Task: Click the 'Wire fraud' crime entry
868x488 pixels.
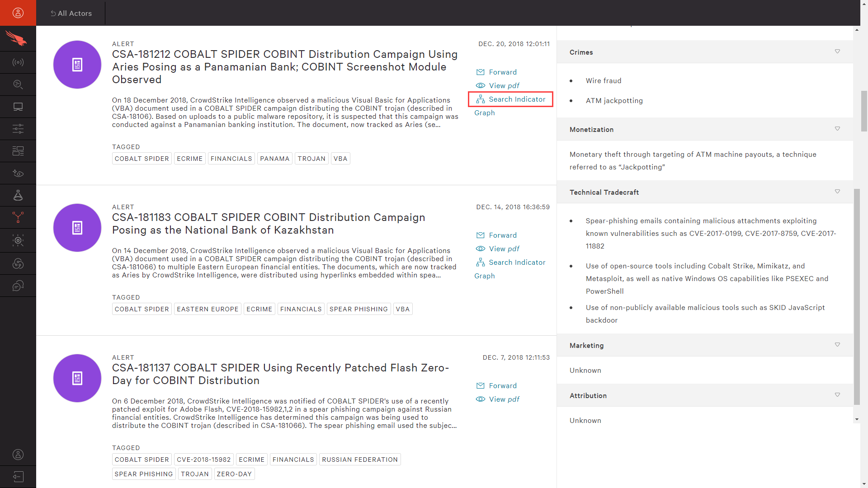Action: [x=604, y=81]
